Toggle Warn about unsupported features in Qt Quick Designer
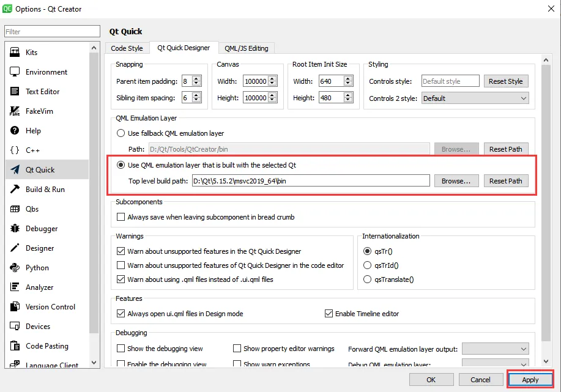The height and width of the screenshot is (392, 561). (121, 251)
